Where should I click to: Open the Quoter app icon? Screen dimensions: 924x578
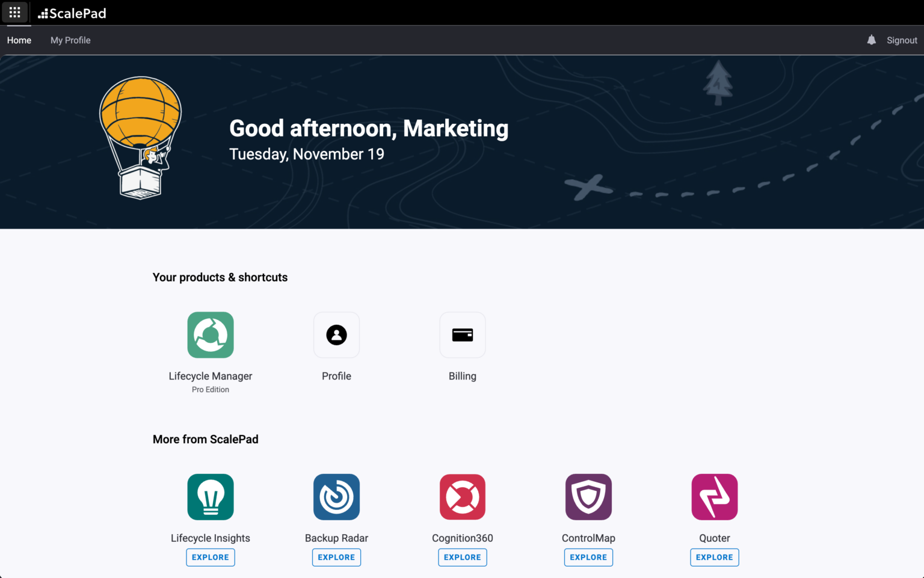714,497
